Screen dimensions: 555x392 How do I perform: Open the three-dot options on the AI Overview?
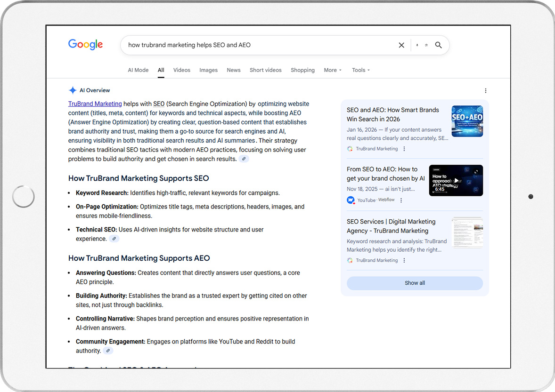tap(486, 90)
